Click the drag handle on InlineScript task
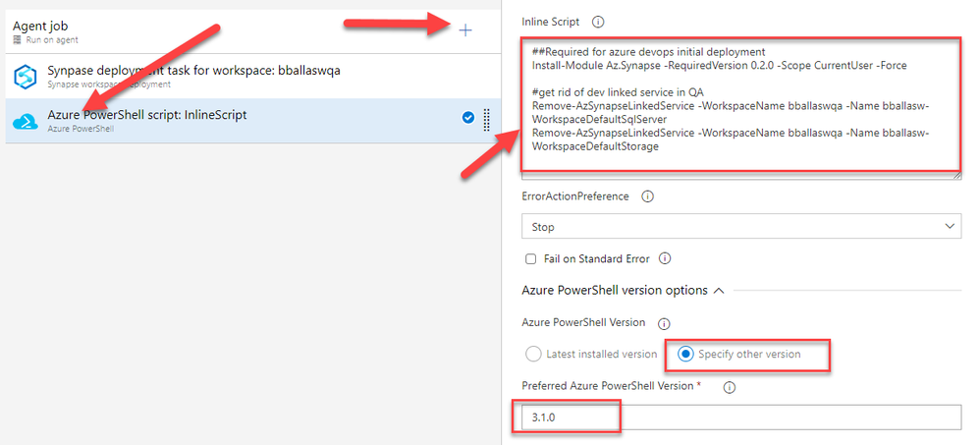The height and width of the screenshot is (445, 980). (x=487, y=119)
